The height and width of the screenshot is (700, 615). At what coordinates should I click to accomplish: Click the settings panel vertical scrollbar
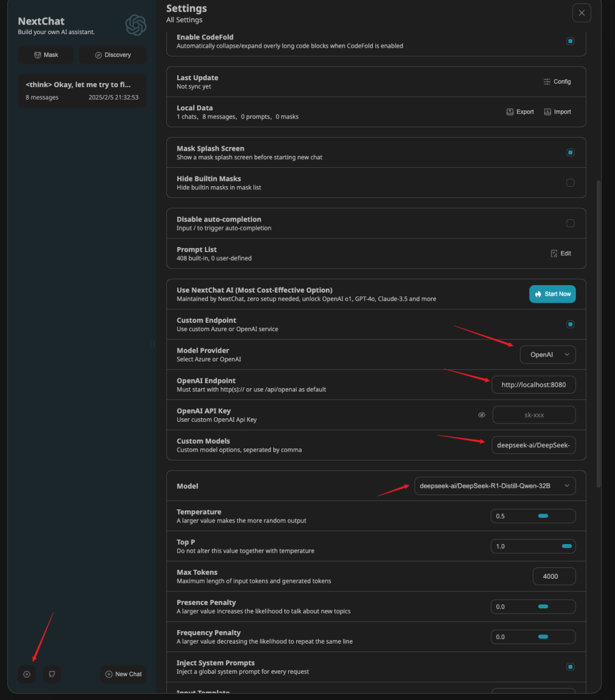[598, 333]
